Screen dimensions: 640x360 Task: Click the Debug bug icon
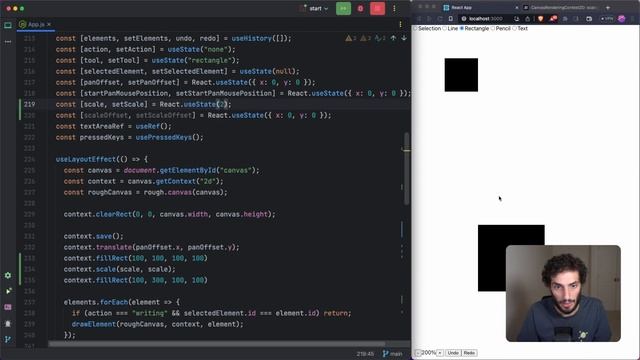[360, 8]
